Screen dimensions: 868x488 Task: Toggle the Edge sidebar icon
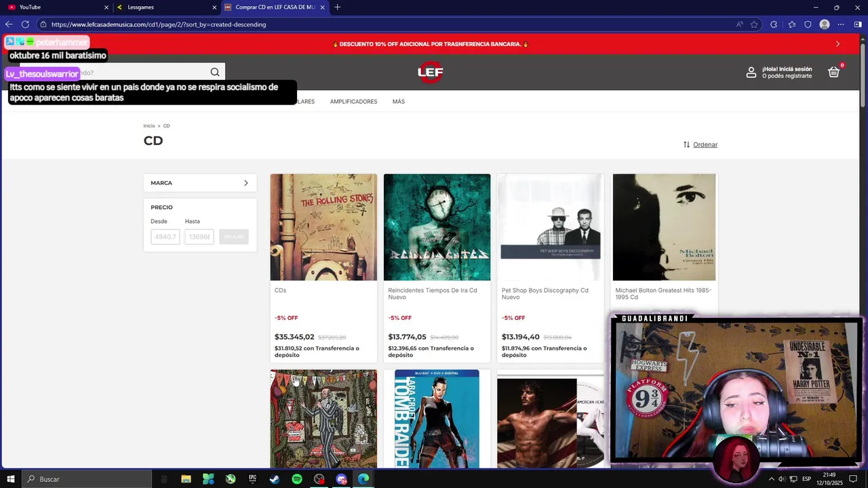click(858, 24)
